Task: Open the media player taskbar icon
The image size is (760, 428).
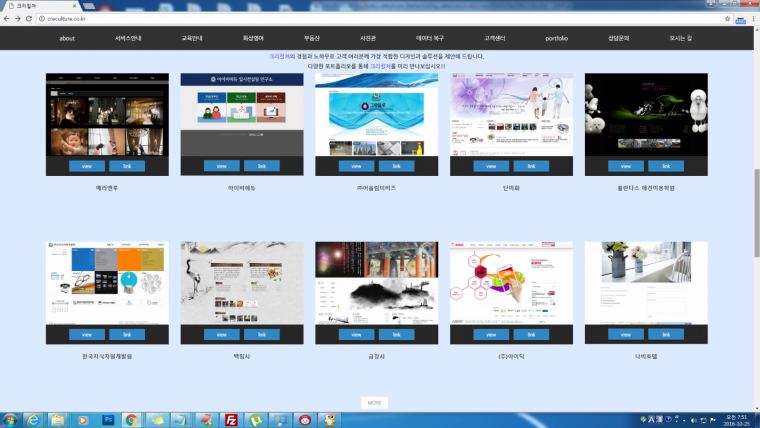Action: 82,420
